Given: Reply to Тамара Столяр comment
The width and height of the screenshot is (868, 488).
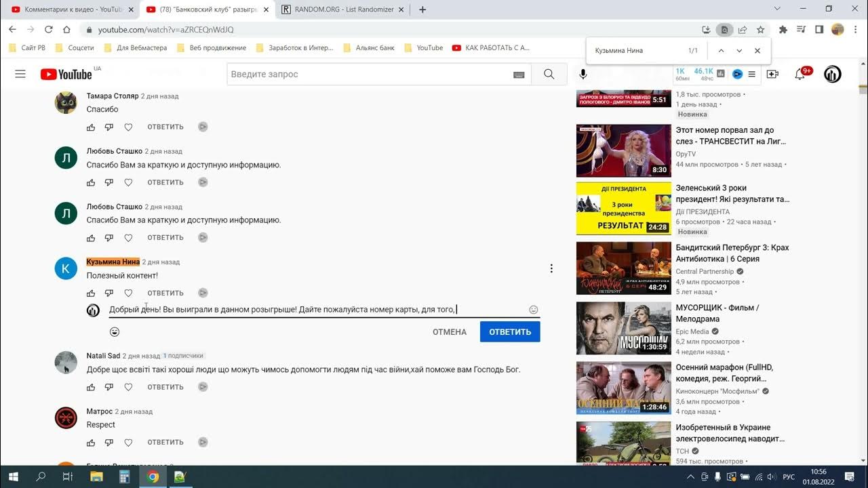Looking at the screenshot, I should (165, 127).
